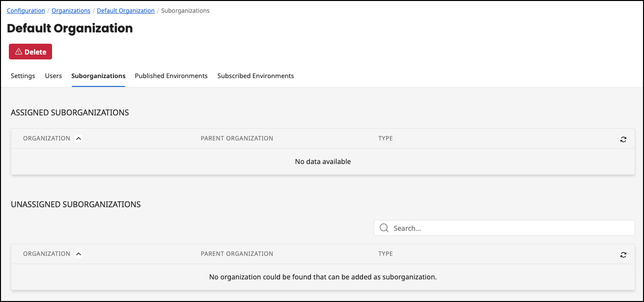Navigate to Organizations via the breadcrumb
This screenshot has width=644, height=302.
click(x=71, y=10)
